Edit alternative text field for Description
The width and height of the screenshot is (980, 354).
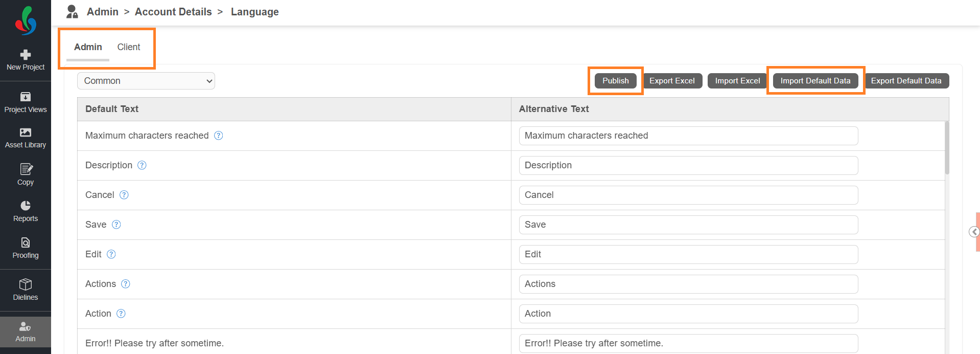point(688,165)
